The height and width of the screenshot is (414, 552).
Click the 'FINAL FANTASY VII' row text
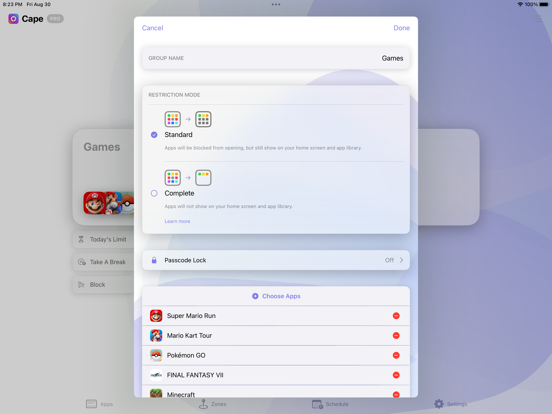click(x=195, y=375)
